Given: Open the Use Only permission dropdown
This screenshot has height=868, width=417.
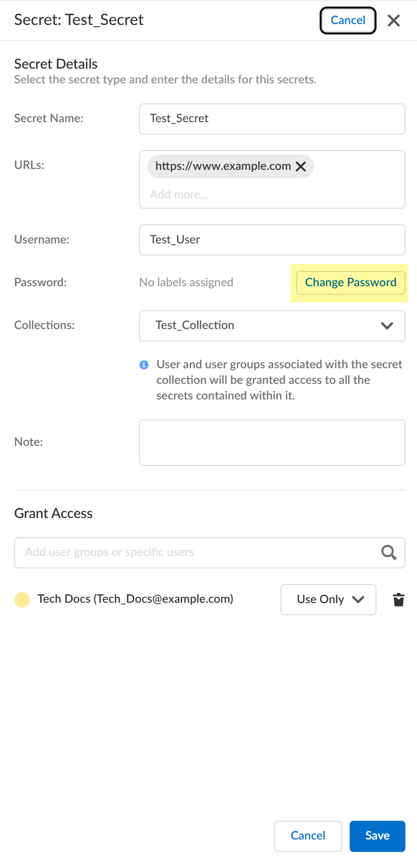Looking at the screenshot, I should click(328, 600).
